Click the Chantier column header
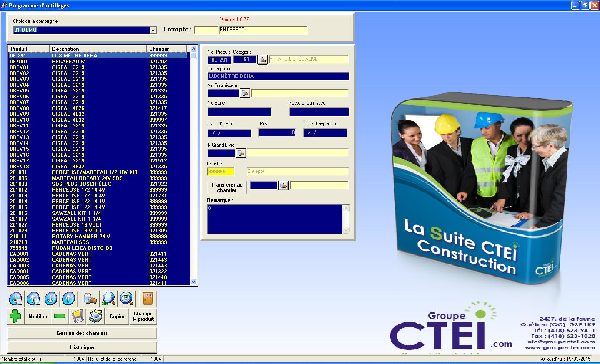This screenshot has width=600, height=364. click(x=167, y=49)
